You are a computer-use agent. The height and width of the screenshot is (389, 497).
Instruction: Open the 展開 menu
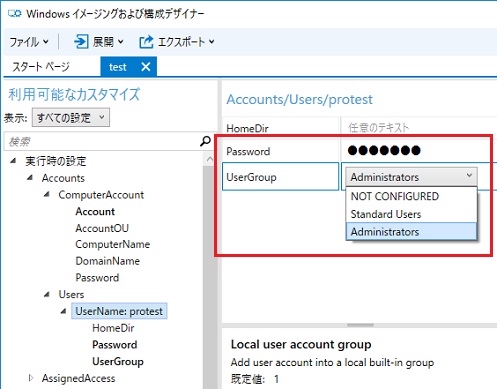point(99,42)
